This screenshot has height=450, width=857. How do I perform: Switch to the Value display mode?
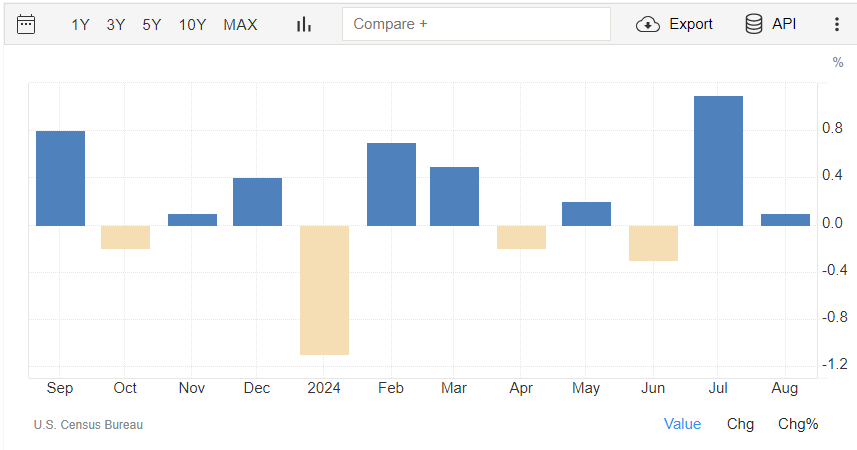[x=683, y=424]
